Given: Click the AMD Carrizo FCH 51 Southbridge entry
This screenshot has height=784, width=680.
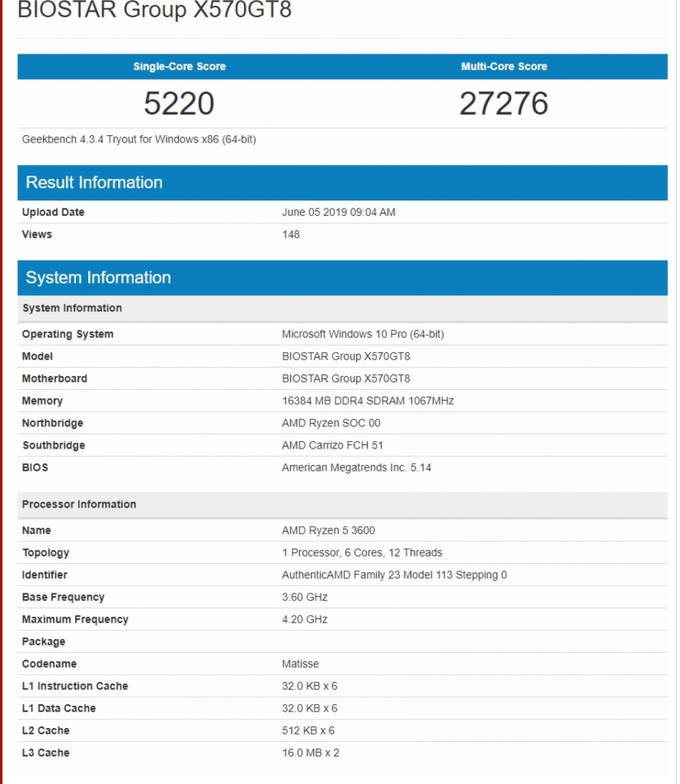Looking at the screenshot, I should 333,445.
